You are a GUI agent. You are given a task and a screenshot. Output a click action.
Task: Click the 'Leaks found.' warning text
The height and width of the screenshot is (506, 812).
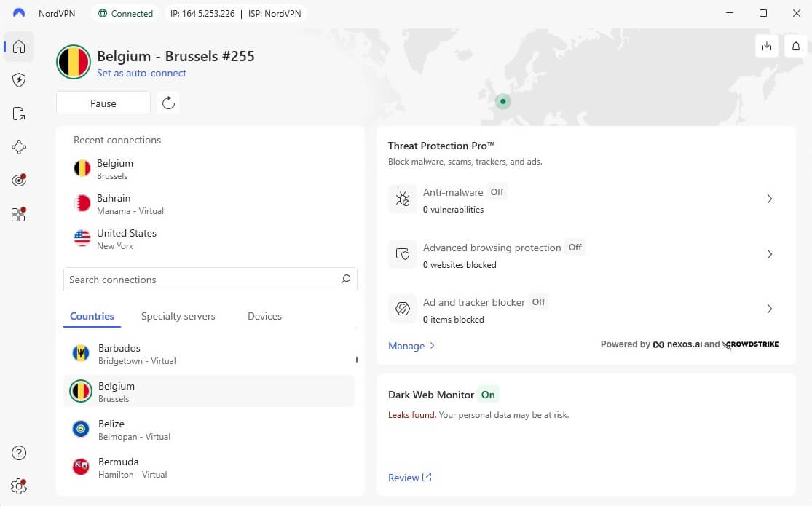pyautogui.click(x=411, y=415)
